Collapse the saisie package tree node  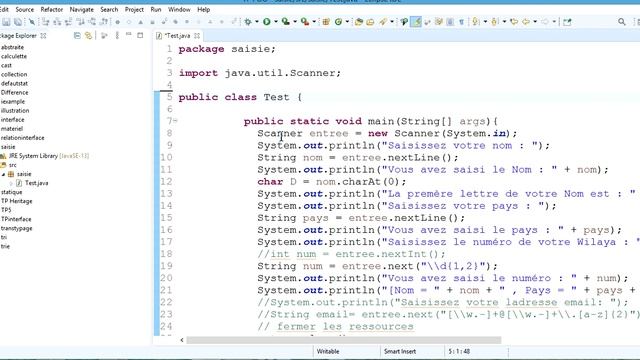[4, 174]
